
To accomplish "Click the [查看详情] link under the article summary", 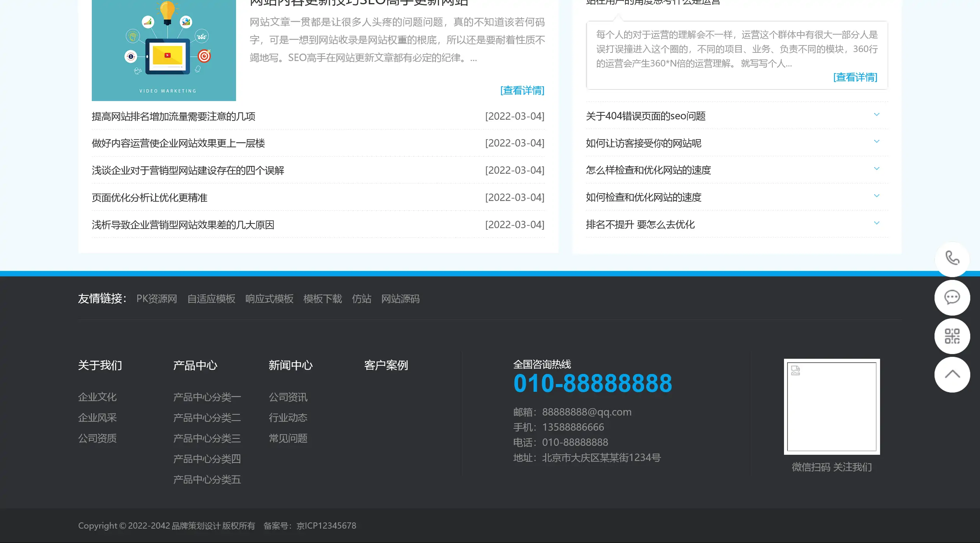I will click(x=522, y=91).
